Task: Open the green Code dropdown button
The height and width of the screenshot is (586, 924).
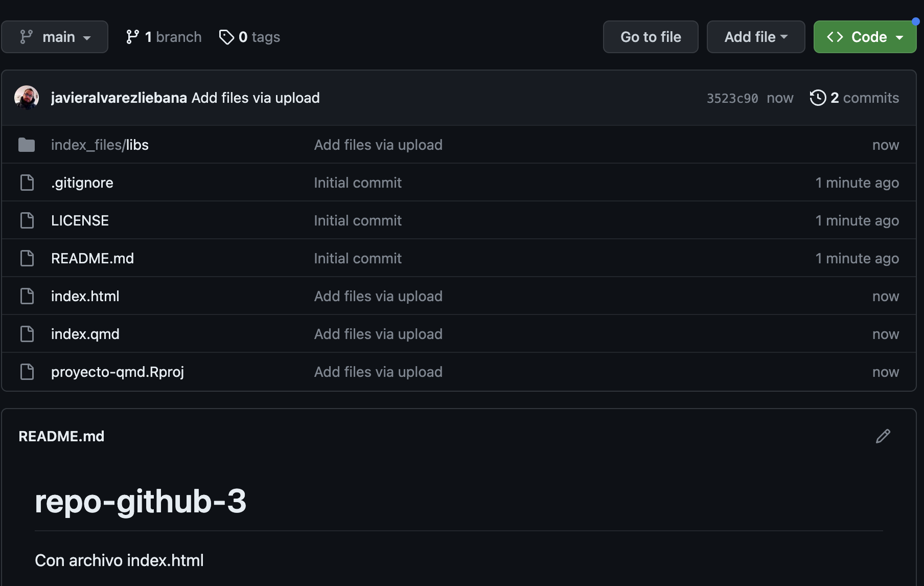Action: point(865,37)
